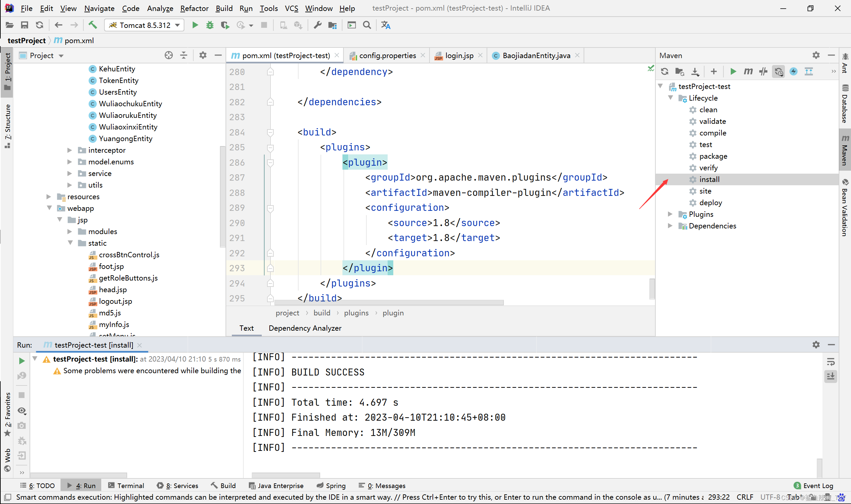Click editor horizontal scrollbar
This screenshot has width=851, height=504.
(x=389, y=302)
